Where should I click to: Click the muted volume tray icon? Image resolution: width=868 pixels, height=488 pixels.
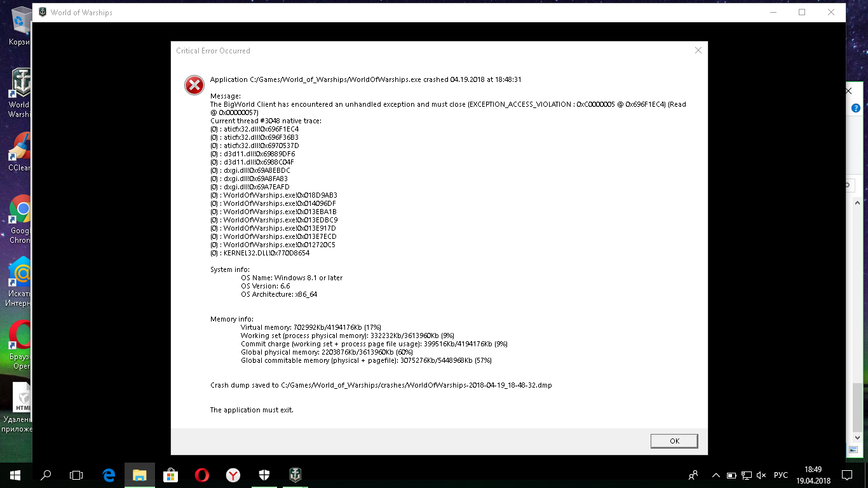click(x=762, y=475)
